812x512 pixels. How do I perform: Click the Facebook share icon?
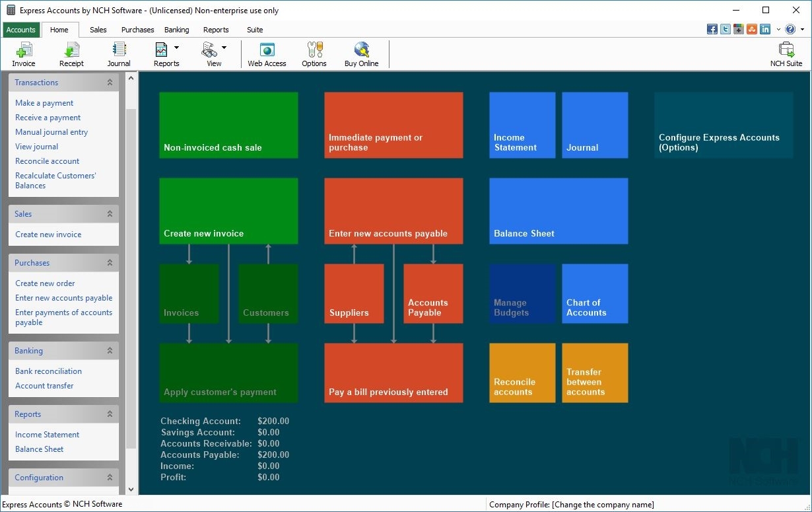[712, 29]
